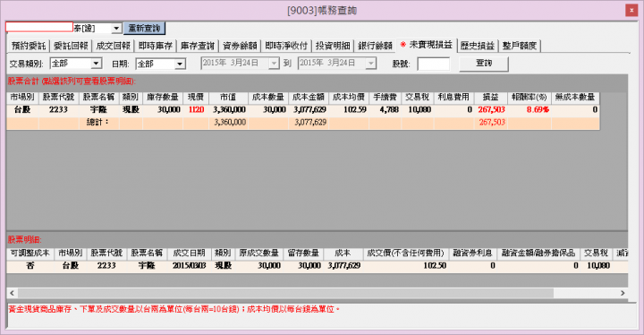Image resolution: width=644 pixels, height=335 pixels.
Task: Click the 總計 total row label
Action: tap(97, 122)
